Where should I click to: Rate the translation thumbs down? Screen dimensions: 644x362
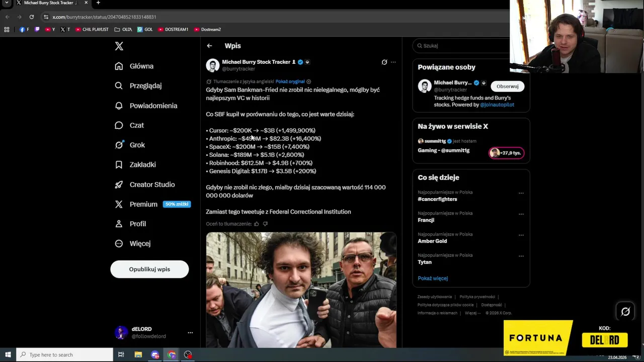tap(265, 224)
